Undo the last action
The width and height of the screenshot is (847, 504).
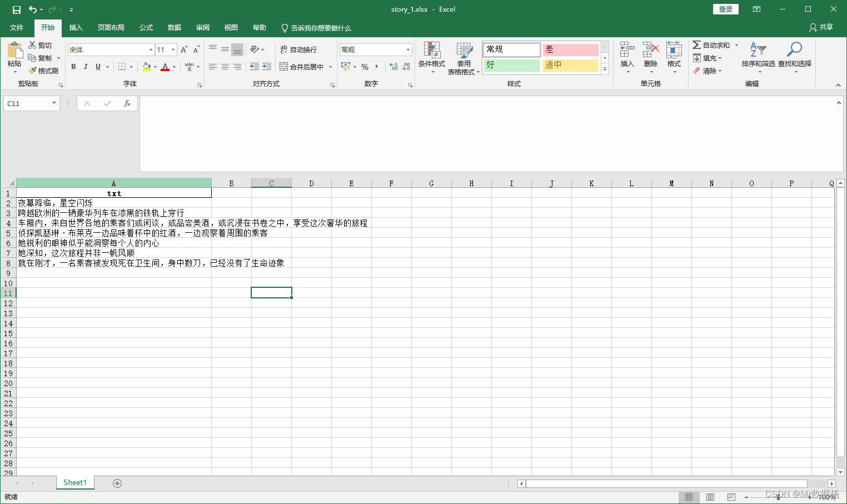33,9
